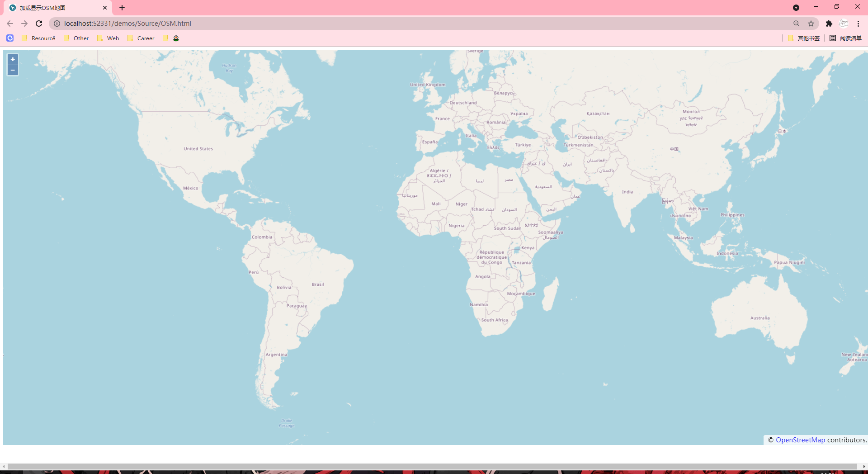Click the horizontal scrollbar right arrow
868x474 pixels.
[864, 467]
